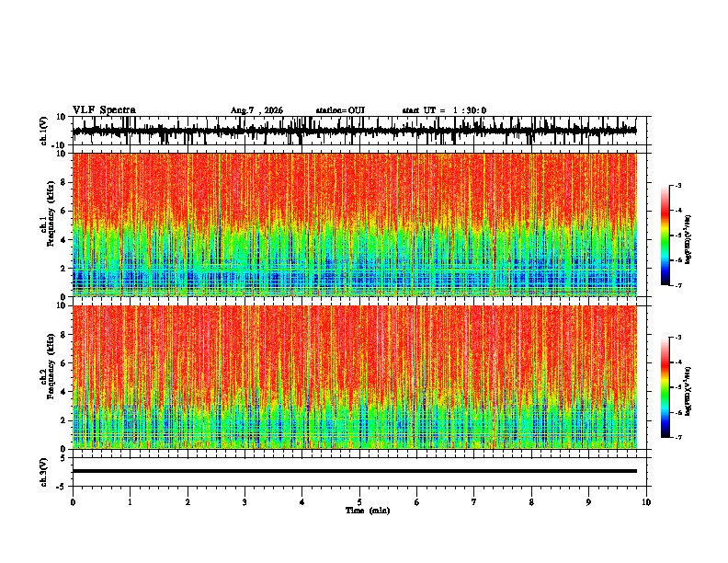728x563 pixels.
Task: Click the "-7" label on ch.2 colorbar
Action: click(x=677, y=437)
